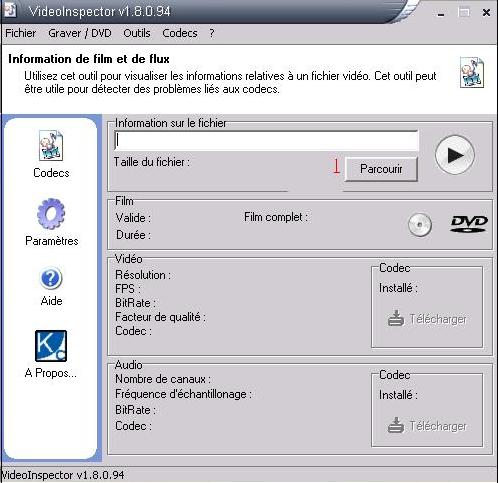498x483 pixels.
Task: Open the ? help menu
Action: coord(212,33)
